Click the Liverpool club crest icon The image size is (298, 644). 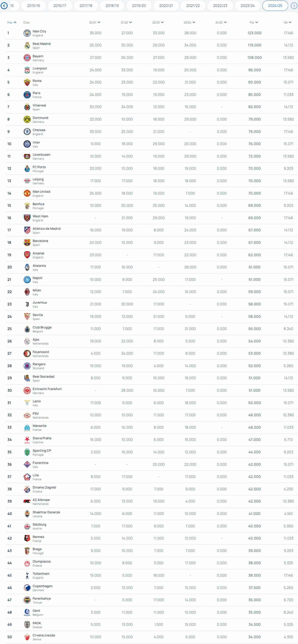[x=27, y=70]
